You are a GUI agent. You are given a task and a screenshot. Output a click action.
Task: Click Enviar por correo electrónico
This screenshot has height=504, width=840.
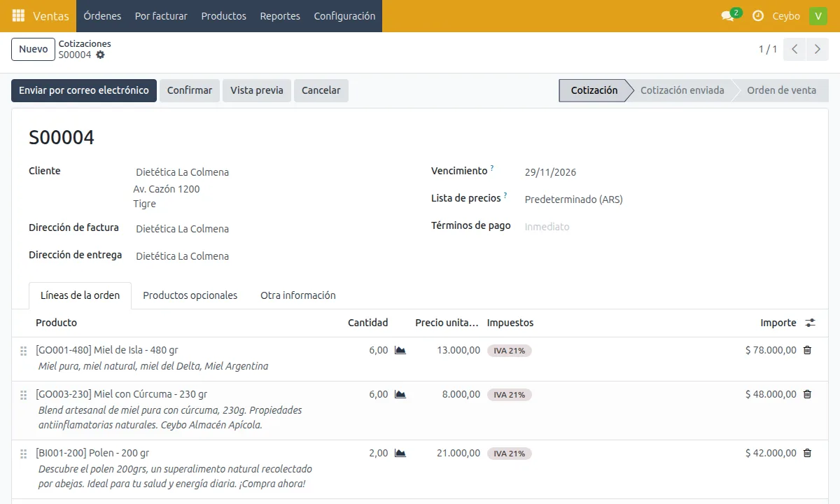[x=84, y=90]
